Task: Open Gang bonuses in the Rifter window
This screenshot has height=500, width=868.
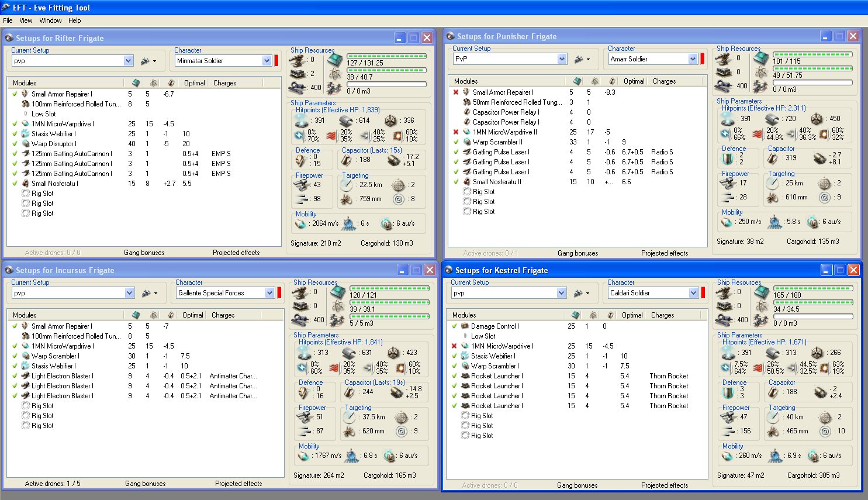Action: point(144,253)
